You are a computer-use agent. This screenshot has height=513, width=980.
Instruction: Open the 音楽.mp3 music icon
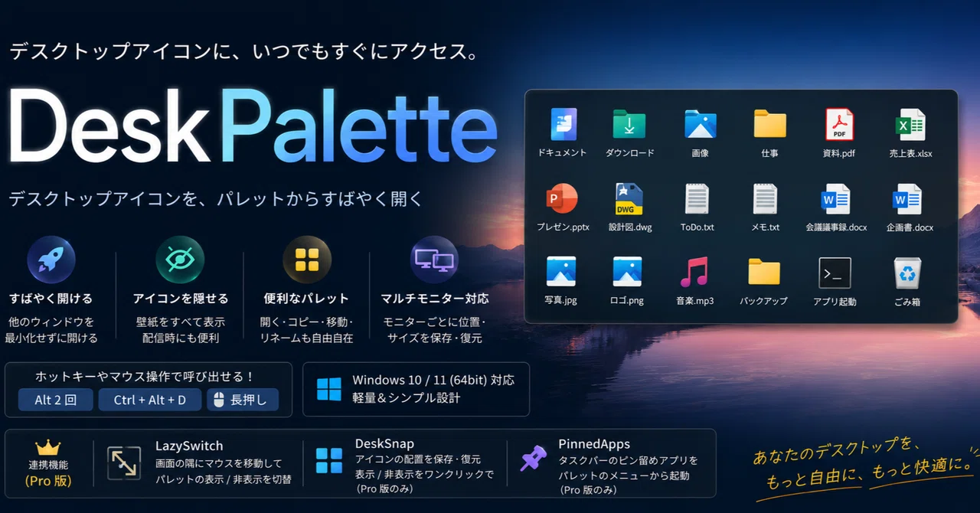tap(694, 272)
